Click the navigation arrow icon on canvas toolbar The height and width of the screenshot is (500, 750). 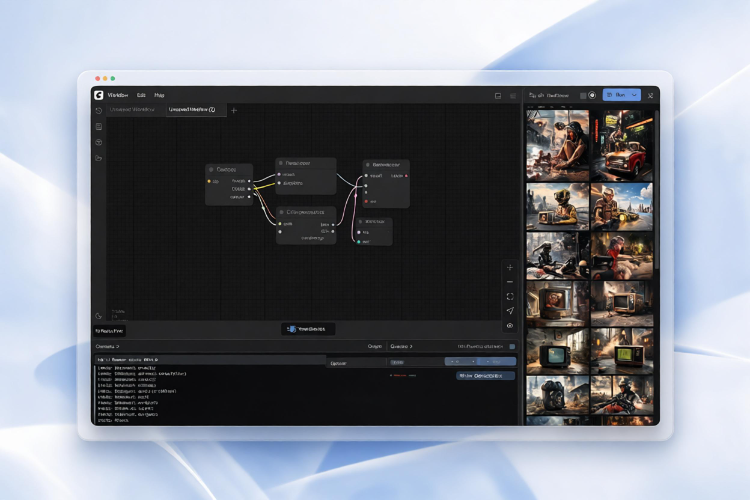click(x=510, y=311)
